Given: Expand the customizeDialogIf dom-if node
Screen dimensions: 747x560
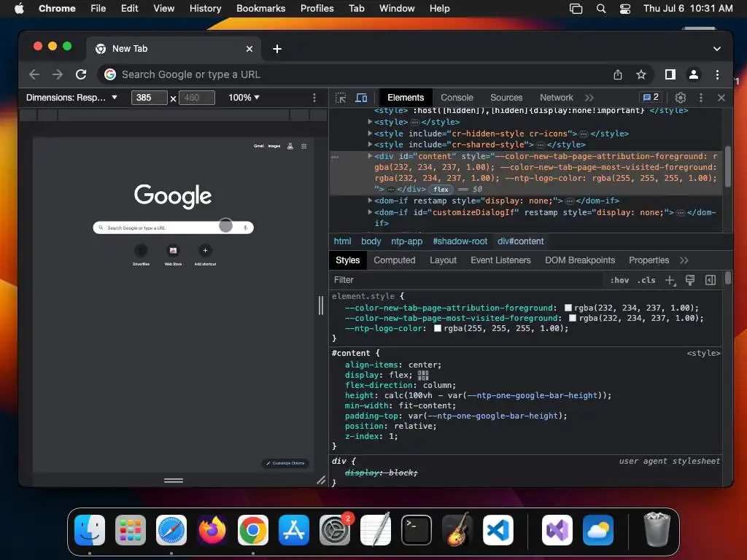Looking at the screenshot, I should coord(370,212).
